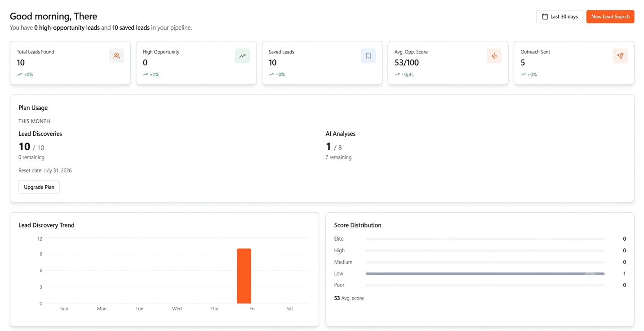Screen dimensions: 644x331
Task: Click the High Opportunity trending-up icon
Action: [x=242, y=56]
